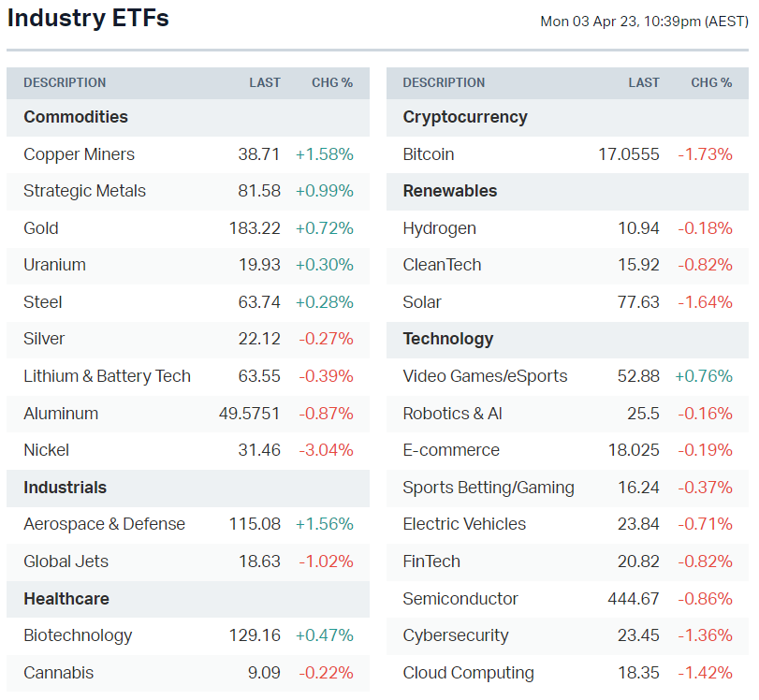Select the Strategic Metals ETF
Screen dimensions: 759x700
tap(85, 191)
